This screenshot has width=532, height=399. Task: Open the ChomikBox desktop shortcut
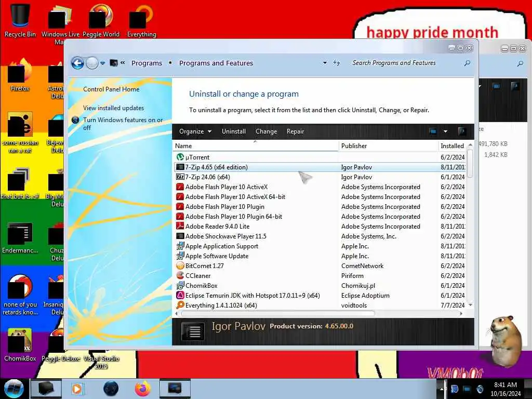tap(20, 345)
